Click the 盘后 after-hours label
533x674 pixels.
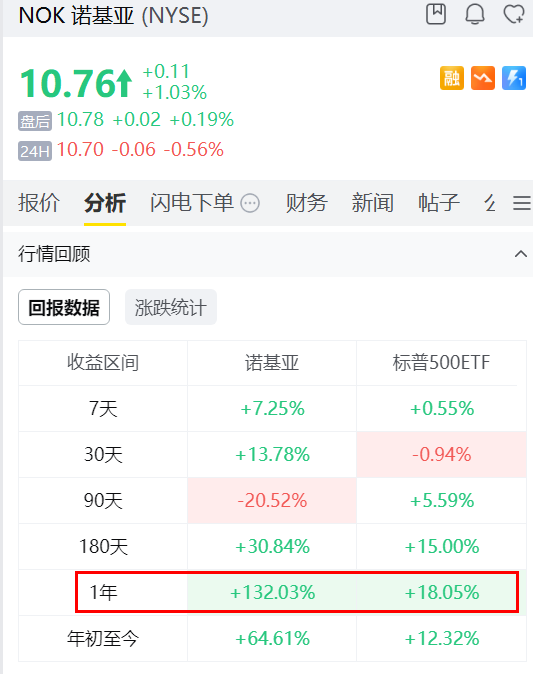click(35, 121)
